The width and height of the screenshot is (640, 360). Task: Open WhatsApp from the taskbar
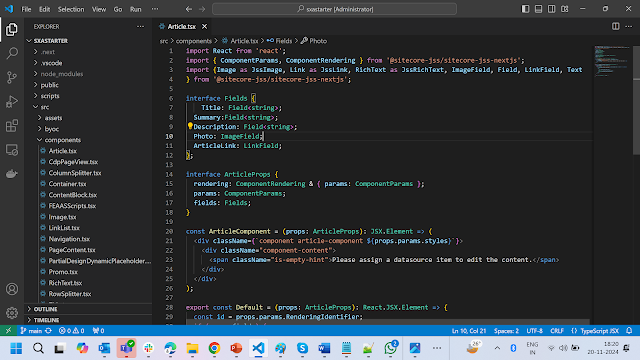(391, 348)
